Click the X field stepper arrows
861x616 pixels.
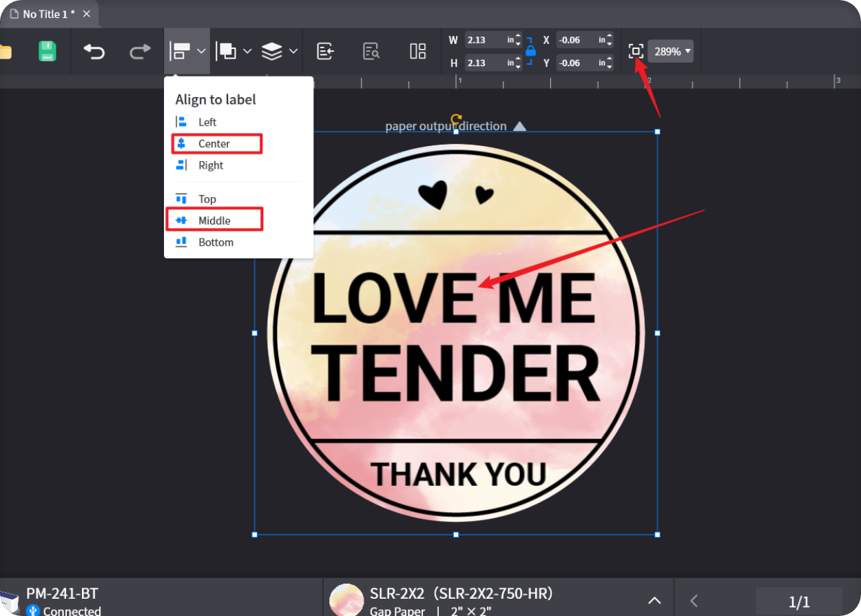(x=609, y=40)
